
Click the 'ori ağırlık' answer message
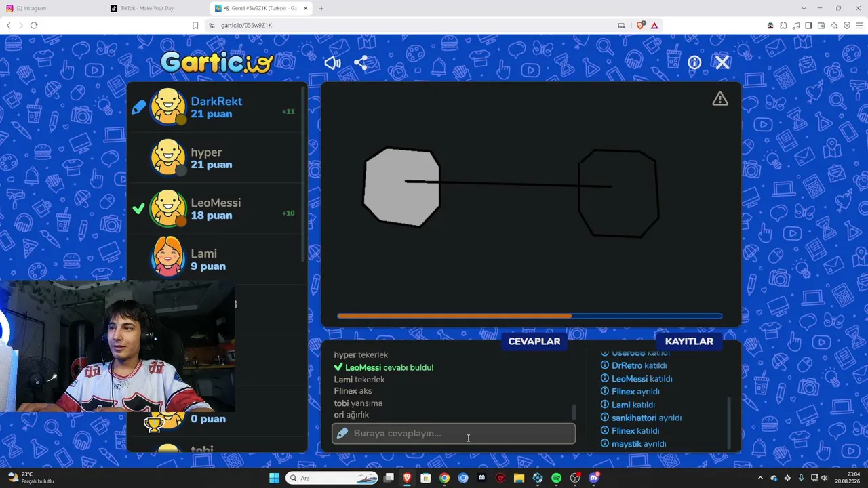tap(351, 415)
